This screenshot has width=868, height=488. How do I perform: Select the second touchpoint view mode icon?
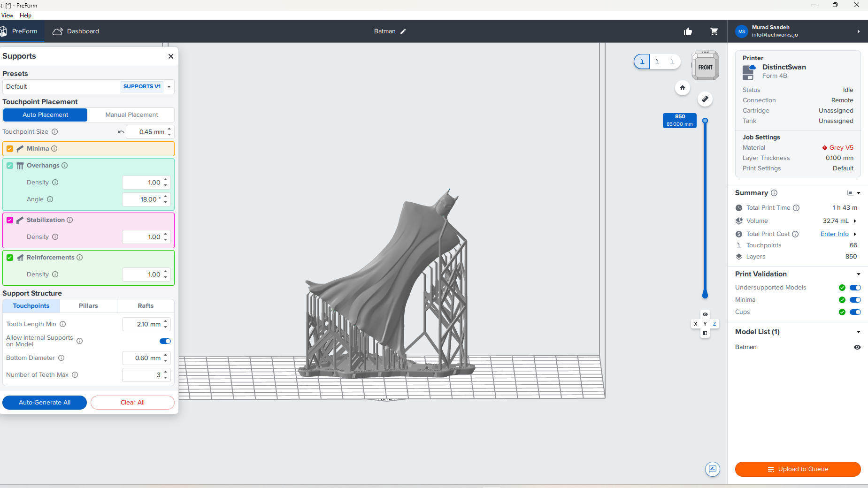657,61
